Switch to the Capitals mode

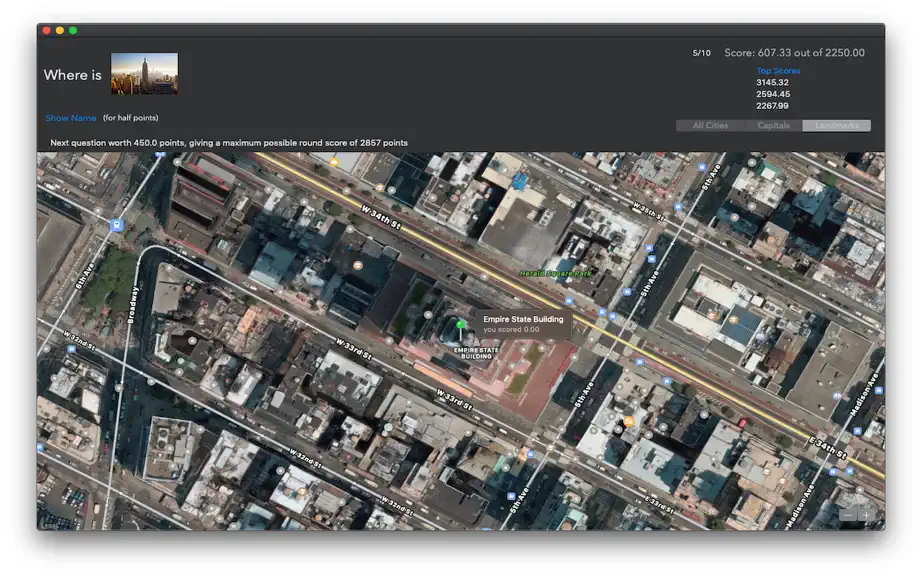tap(773, 125)
